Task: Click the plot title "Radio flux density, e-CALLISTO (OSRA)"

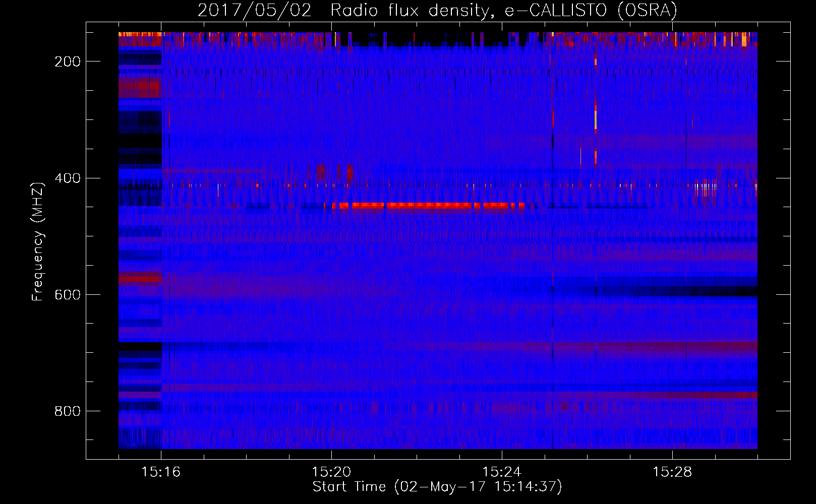Action: click(x=504, y=10)
